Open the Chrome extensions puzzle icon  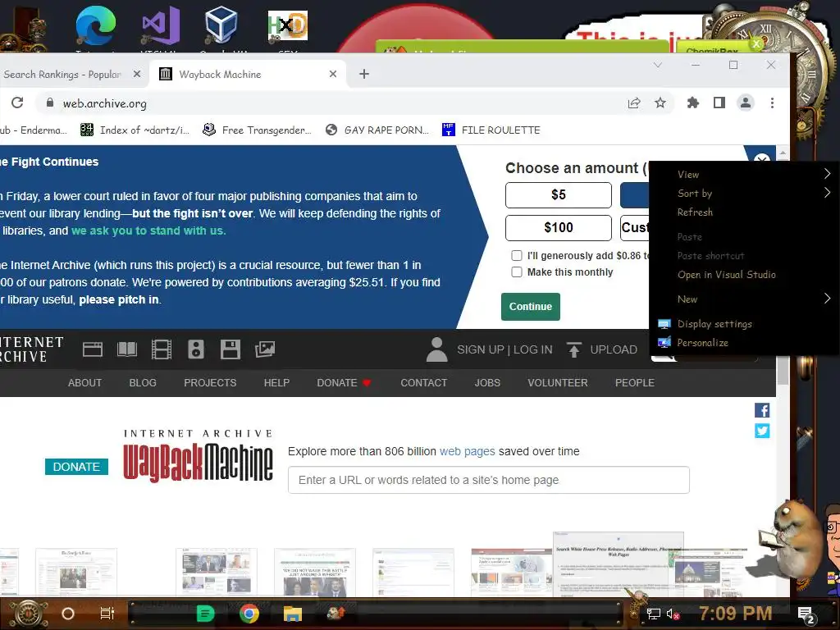coord(692,103)
